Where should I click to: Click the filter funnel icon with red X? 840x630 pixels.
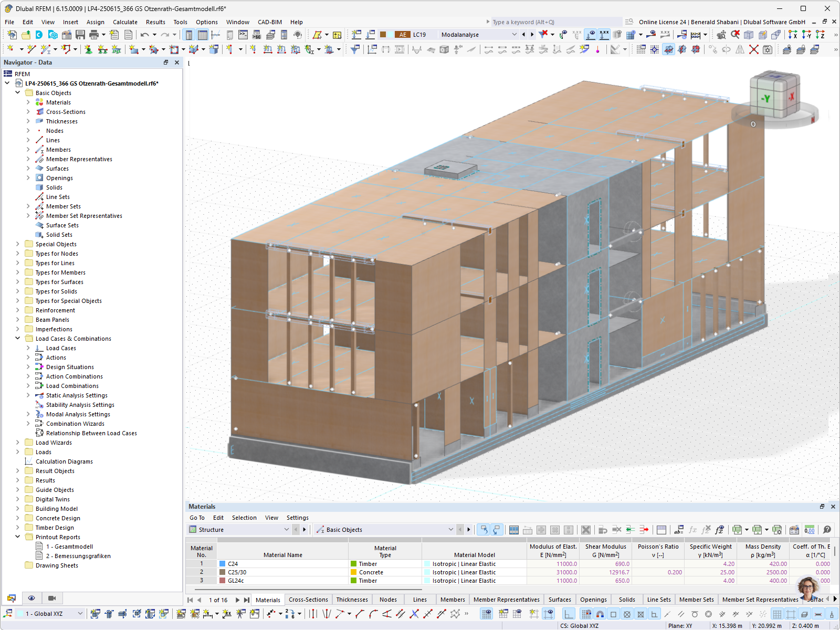pyautogui.click(x=543, y=35)
